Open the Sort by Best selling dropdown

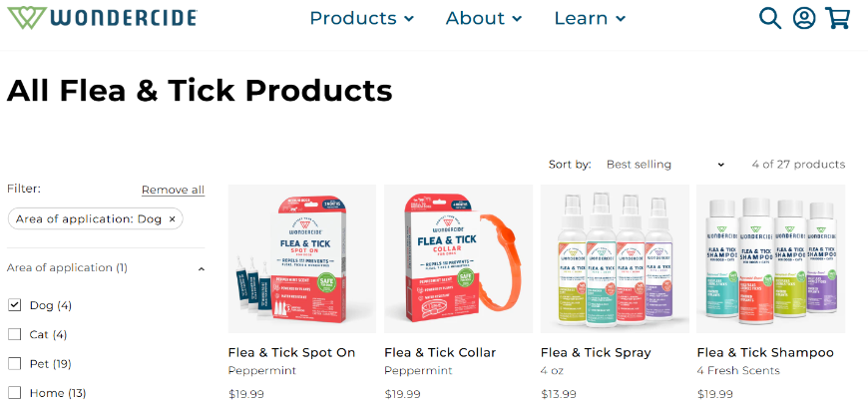point(664,165)
